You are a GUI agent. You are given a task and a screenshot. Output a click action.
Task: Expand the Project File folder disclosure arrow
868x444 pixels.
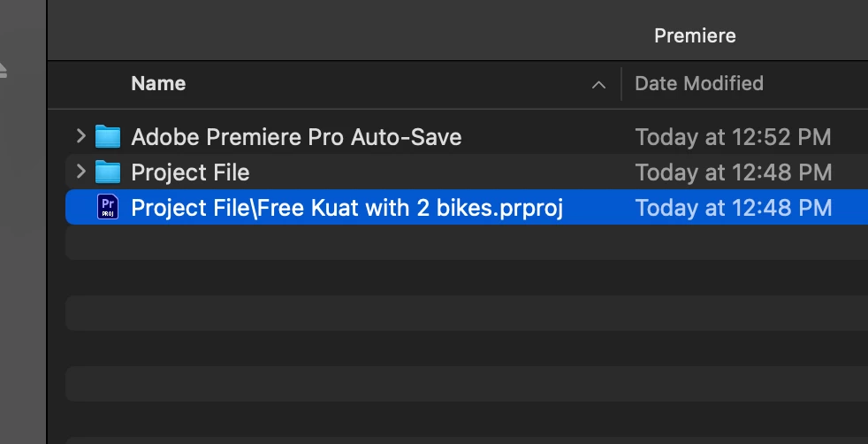[80, 172]
